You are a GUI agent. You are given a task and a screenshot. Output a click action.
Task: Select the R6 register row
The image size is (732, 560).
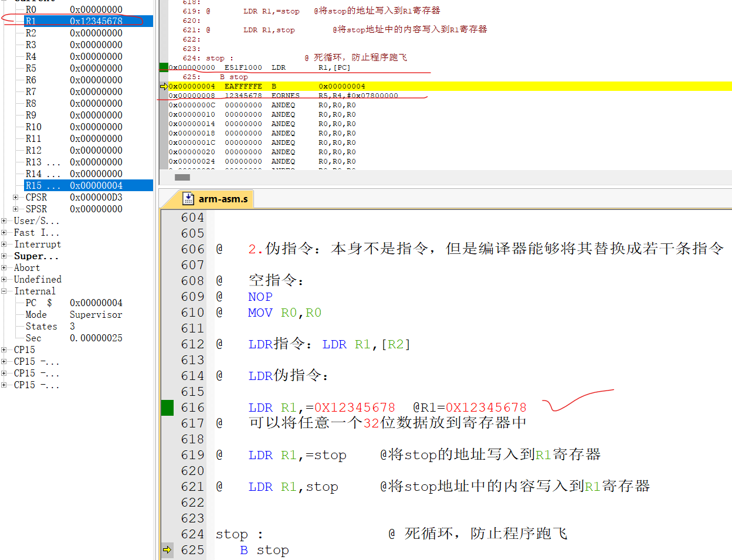88,80
